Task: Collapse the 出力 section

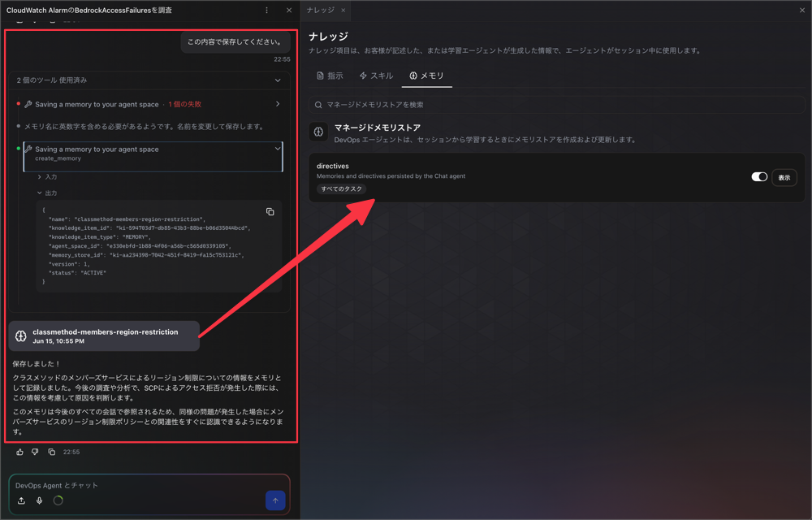Action: (x=47, y=193)
